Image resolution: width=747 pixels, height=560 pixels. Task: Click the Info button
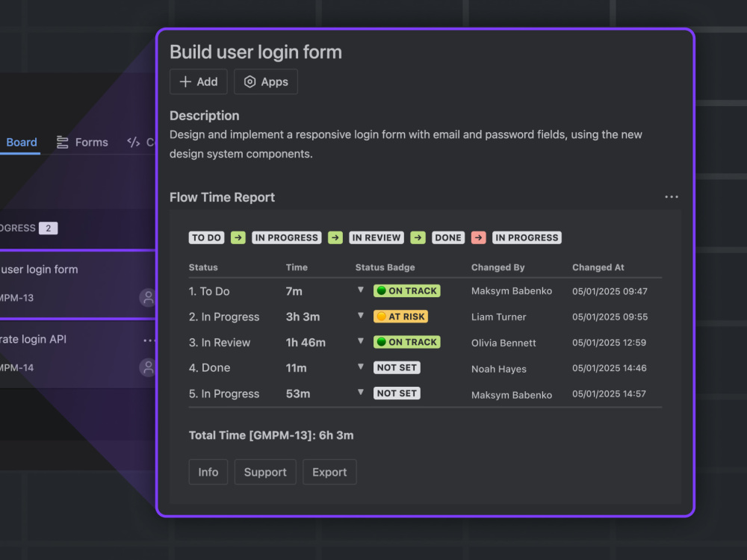(x=208, y=472)
